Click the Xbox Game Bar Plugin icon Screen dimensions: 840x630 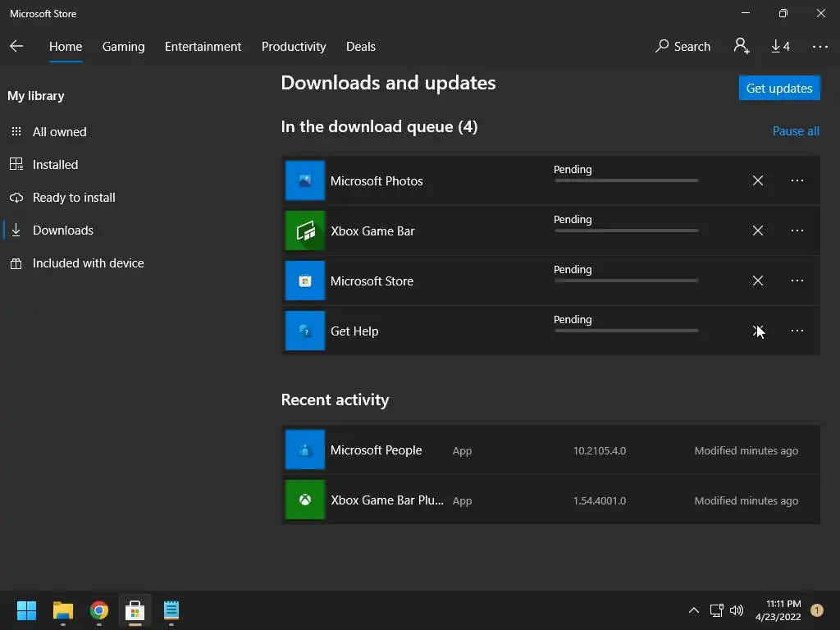point(305,500)
